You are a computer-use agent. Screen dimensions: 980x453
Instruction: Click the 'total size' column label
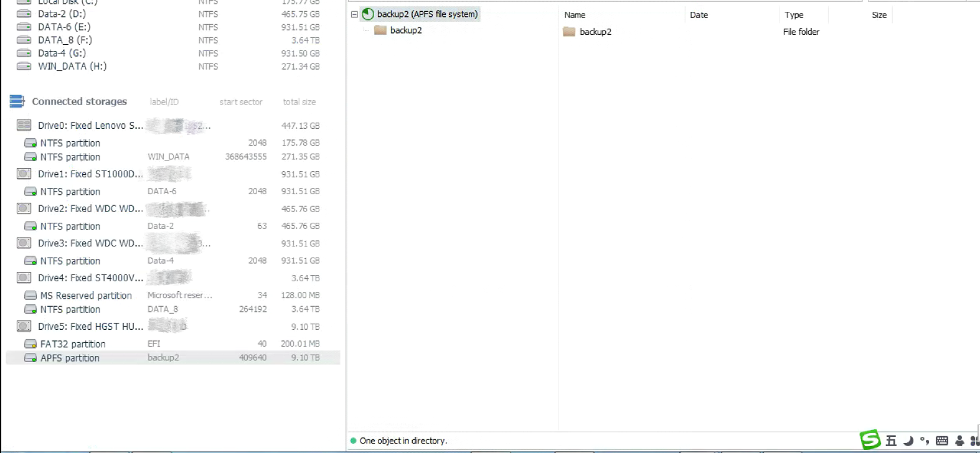click(x=299, y=102)
